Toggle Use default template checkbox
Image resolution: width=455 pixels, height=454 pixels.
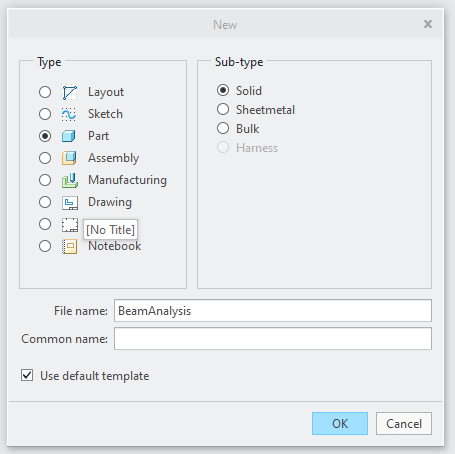tap(27, 375)
